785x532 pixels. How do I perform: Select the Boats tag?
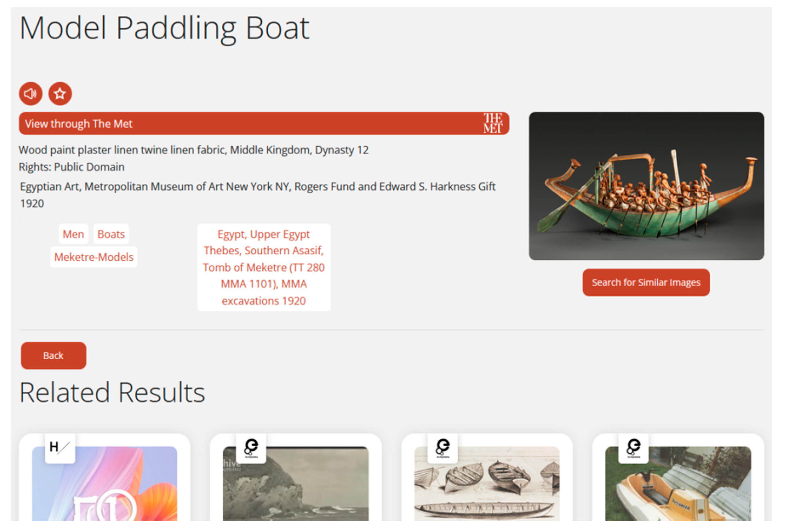tap(111, 234)
